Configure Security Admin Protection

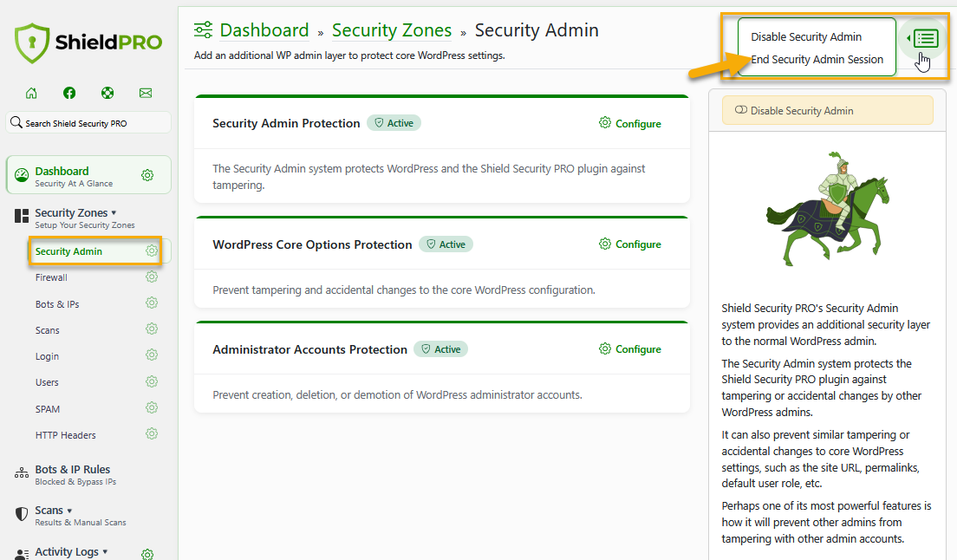[630, 123]
